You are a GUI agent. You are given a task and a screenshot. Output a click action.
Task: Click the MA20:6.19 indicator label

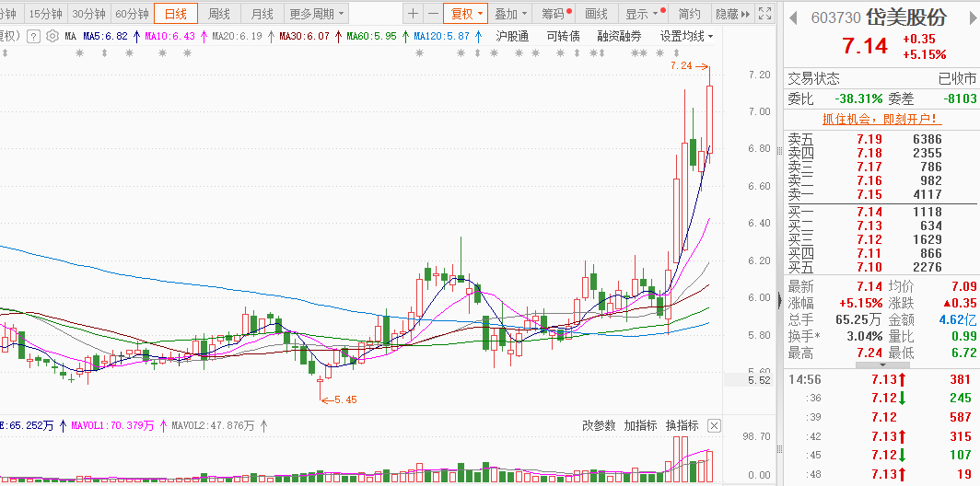tap(237, 36)
